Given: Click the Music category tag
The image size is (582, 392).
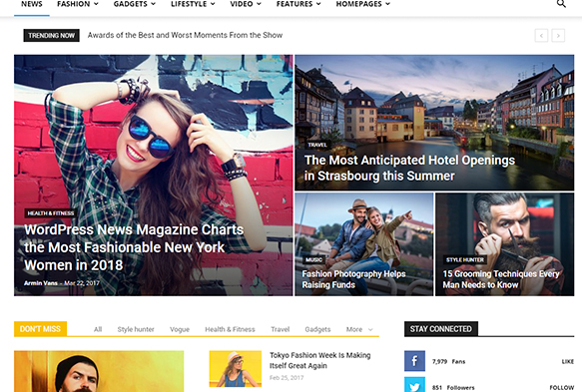Looking at the screenshot, I should 314,259.
